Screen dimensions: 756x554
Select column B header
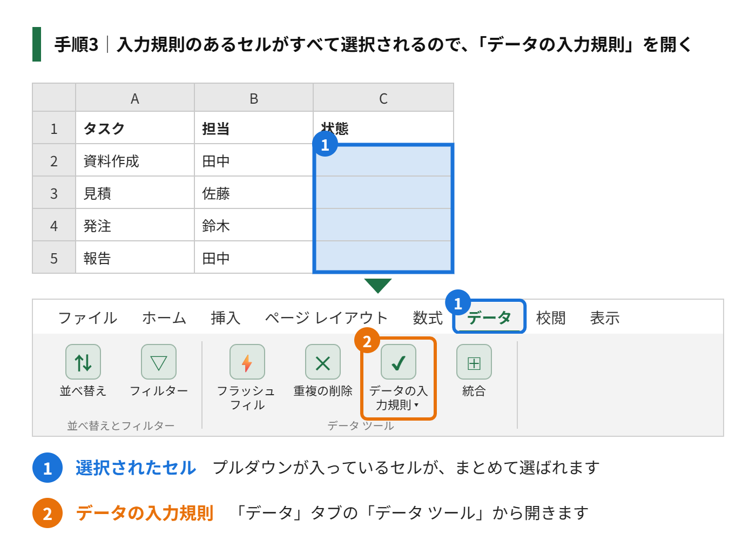coord(254,98)
